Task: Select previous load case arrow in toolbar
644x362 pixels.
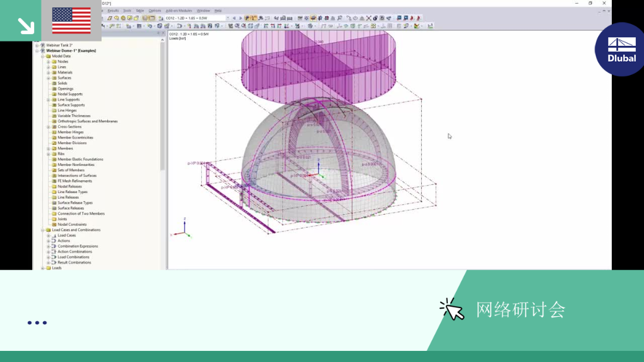Action: pyautogui.click(x=235, y=18)
